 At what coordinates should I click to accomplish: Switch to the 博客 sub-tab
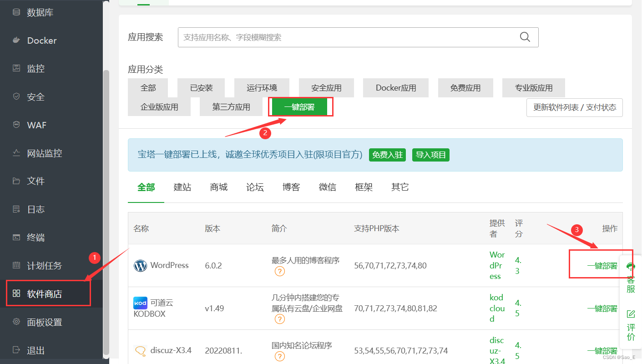[x=291, y=187]
